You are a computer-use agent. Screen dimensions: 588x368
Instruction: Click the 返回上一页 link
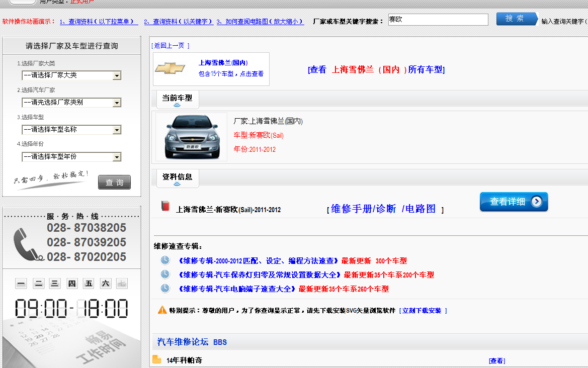[x=170, y=46]
